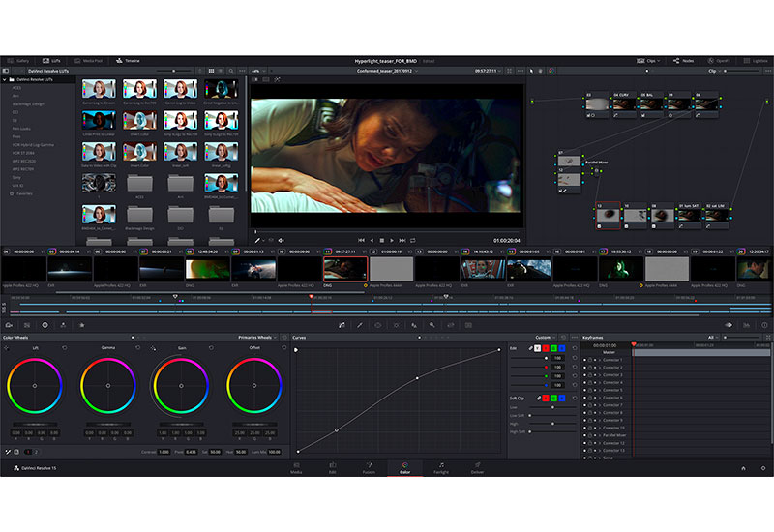This screenshot has width=774, height=532.
Task: Adjust the Soft Clip Low slider
Action: 552,407
